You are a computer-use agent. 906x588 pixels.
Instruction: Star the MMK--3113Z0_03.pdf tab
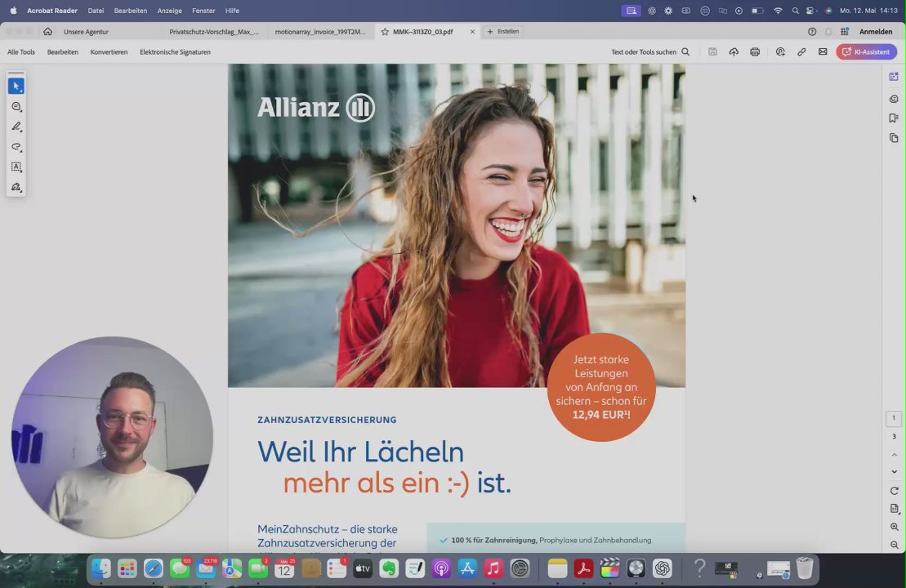(x=385, y=32)
